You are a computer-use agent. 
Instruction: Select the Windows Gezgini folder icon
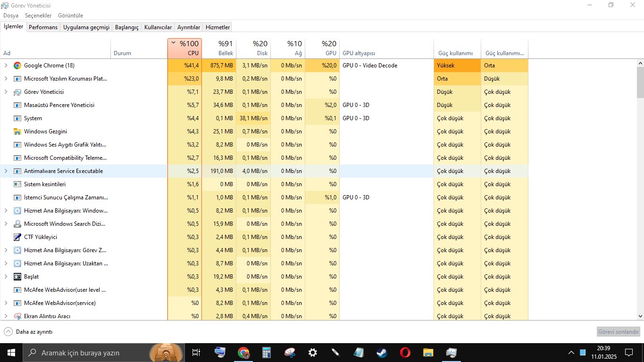point(17,132)
